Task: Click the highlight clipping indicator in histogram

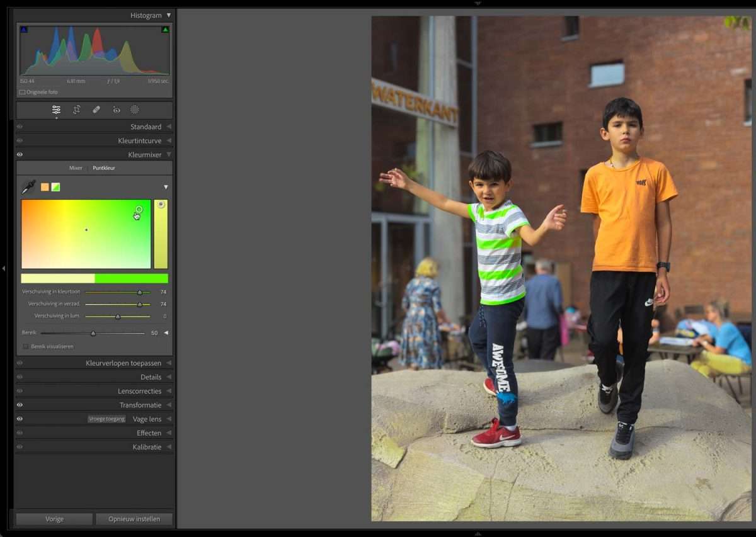Action: 165,30
